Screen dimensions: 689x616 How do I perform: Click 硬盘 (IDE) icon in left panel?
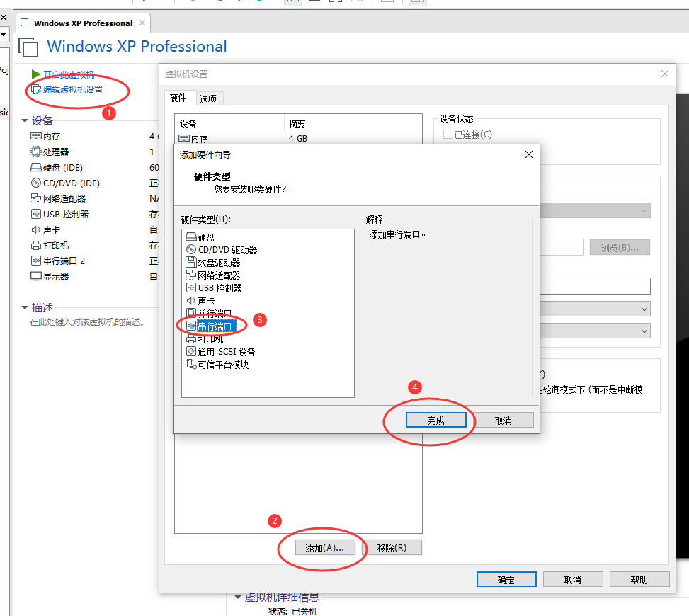point(35,167)
